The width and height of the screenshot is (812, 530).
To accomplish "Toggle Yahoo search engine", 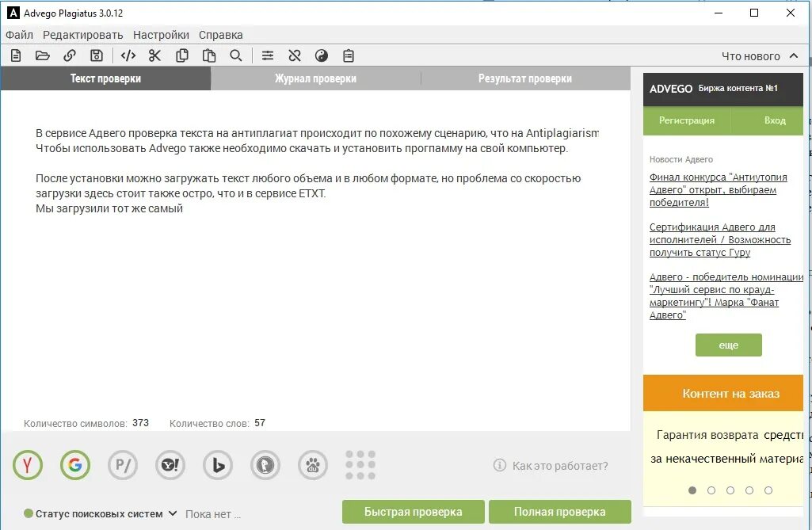I will 170,465.
